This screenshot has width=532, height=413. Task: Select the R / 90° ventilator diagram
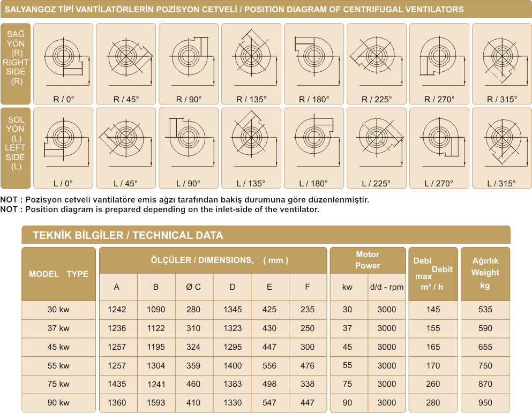point(189,64)
